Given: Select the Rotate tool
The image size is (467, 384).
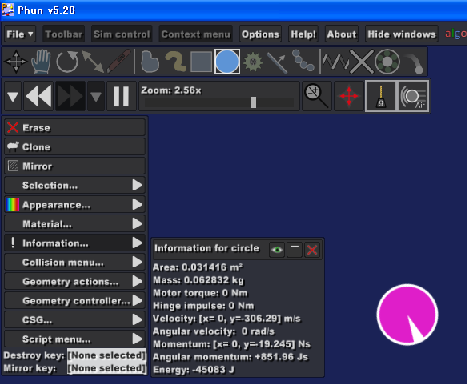Looking at the screenshot, I should pos(67,62).
